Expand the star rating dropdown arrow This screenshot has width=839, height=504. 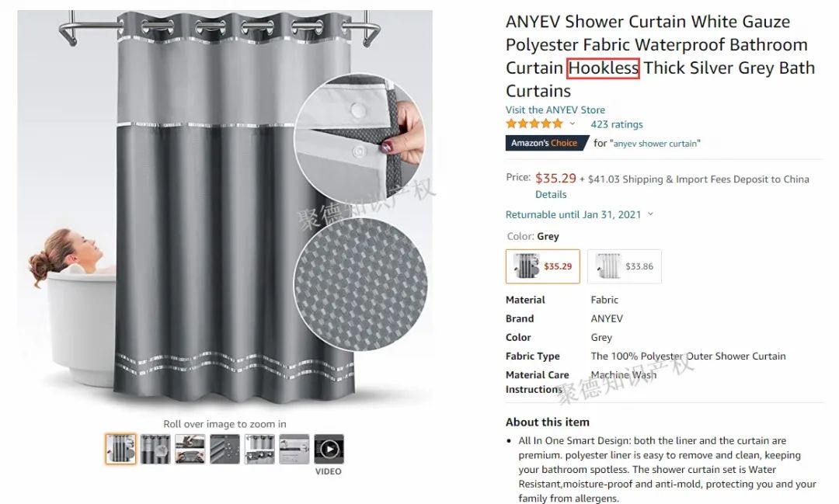572,124
